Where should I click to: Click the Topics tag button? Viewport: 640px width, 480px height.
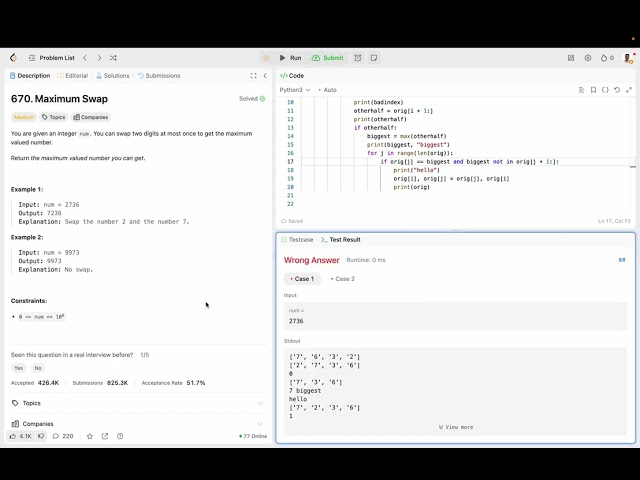point(53,117)
